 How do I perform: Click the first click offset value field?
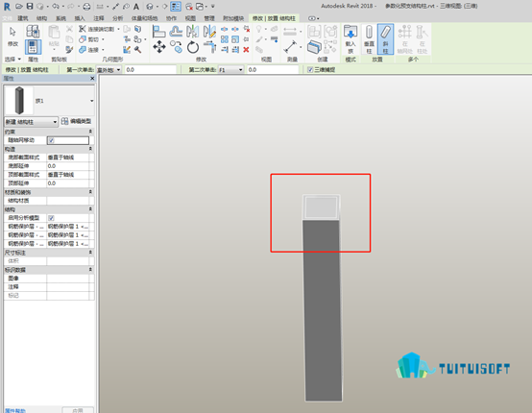[x=151, y=69]
